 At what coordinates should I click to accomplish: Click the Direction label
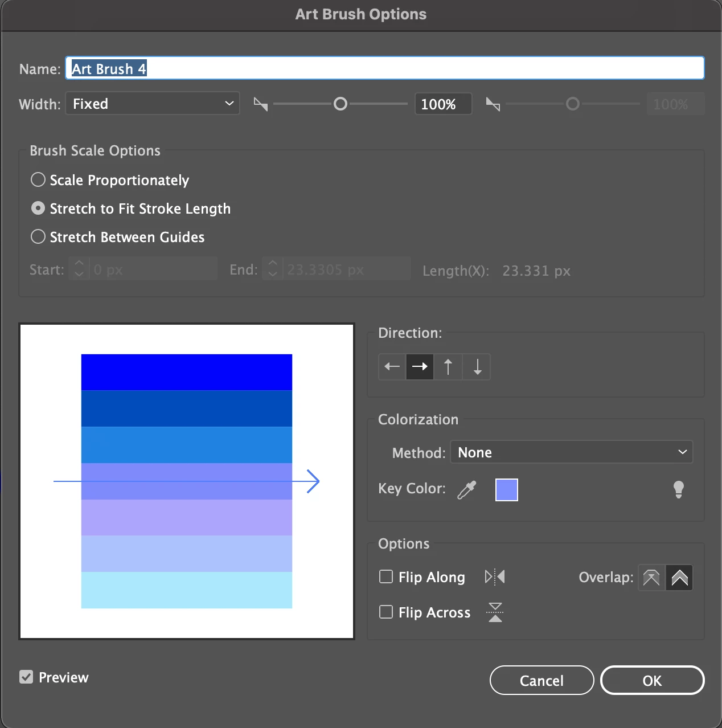coord(410,333)
